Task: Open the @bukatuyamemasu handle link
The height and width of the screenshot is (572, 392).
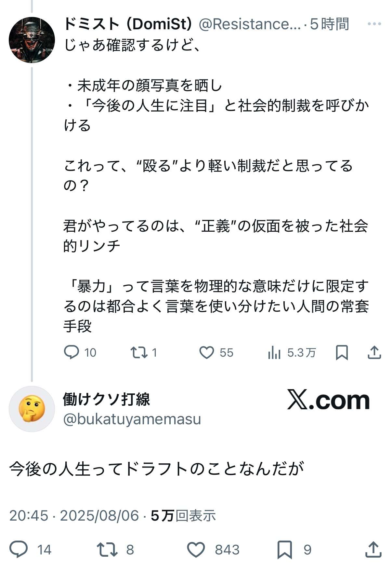Action: click(132, 419)
